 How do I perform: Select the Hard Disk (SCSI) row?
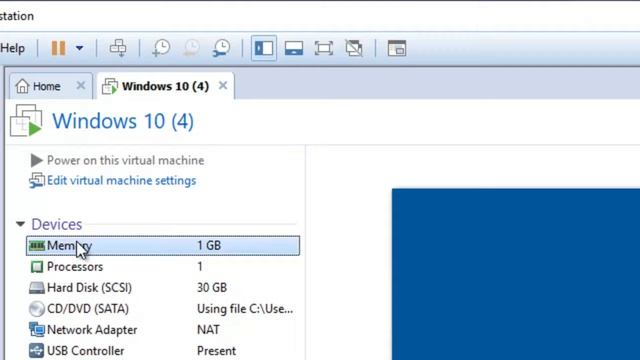tap(163, 288)
